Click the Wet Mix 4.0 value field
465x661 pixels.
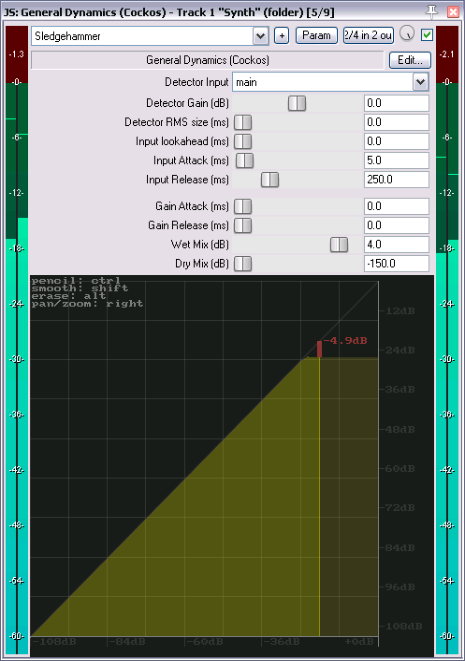pyautogui.click(x=396, y=245)
